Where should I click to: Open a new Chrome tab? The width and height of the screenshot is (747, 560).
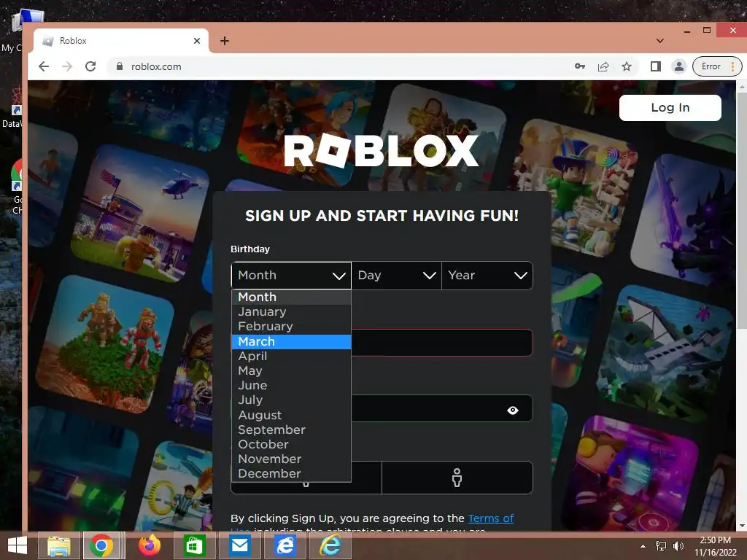[x=225, y=41]
